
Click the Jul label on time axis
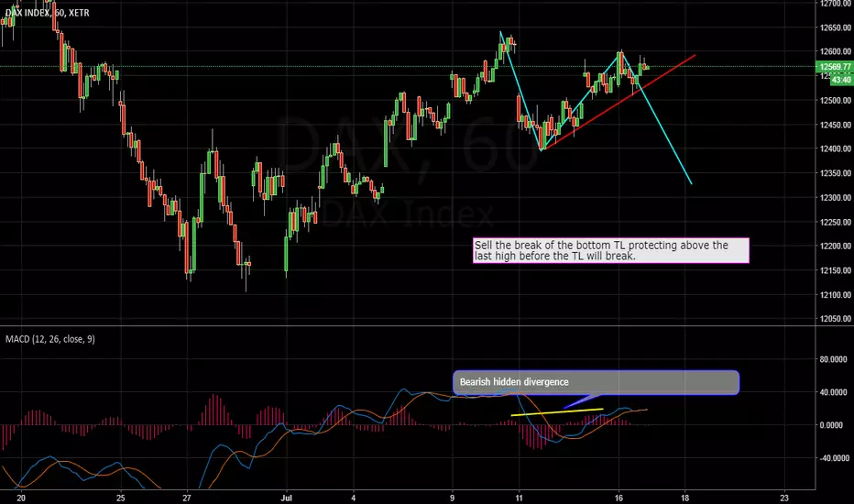[x=287, y=498]
